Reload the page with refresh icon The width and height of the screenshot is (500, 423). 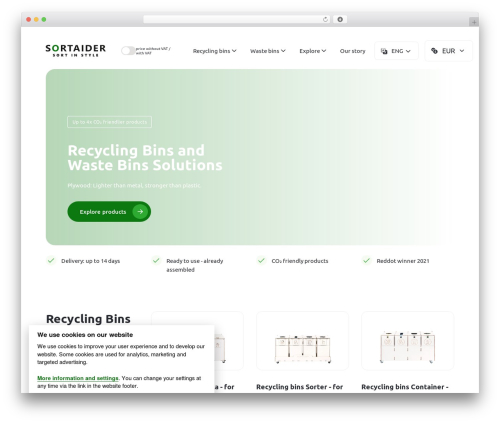click(325, 19)
